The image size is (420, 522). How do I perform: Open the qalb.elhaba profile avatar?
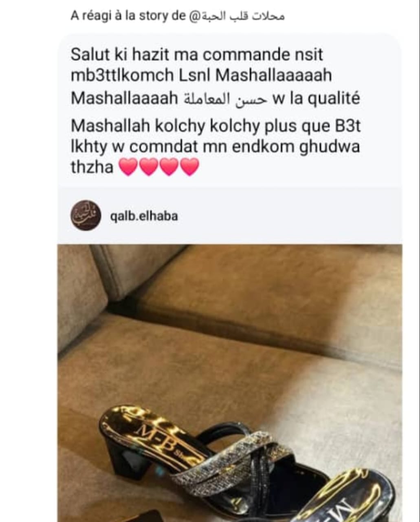(86, 215)
